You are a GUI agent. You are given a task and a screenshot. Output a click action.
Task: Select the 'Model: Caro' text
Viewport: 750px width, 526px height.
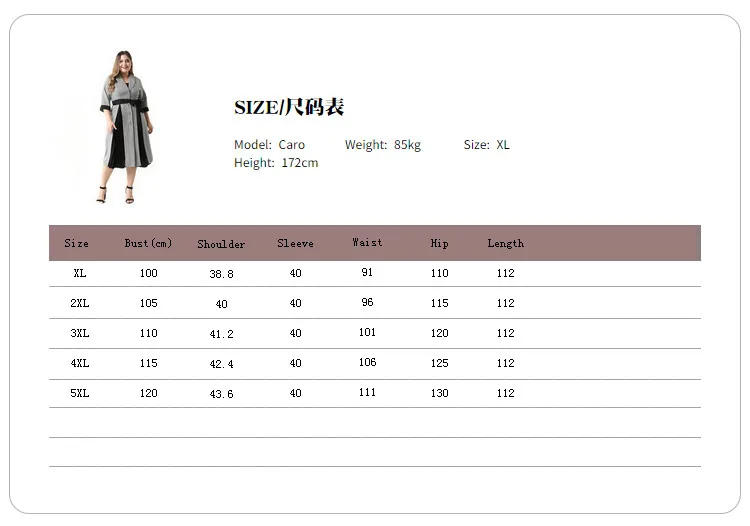click(x=269, y=145)
